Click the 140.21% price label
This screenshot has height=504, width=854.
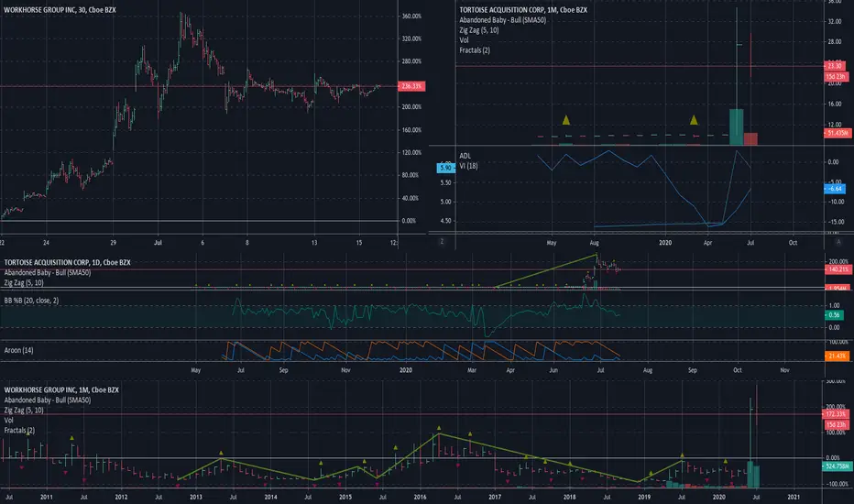(x=838, y=269)
